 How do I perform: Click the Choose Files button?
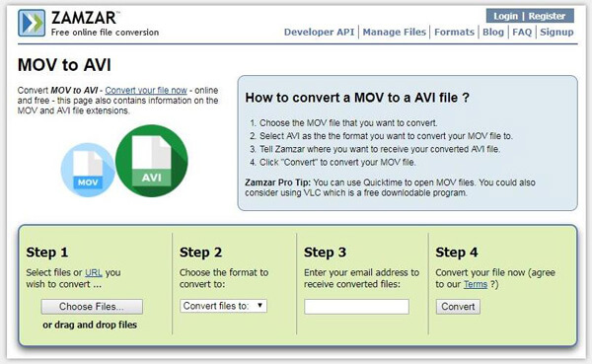(x=92, y=307)
